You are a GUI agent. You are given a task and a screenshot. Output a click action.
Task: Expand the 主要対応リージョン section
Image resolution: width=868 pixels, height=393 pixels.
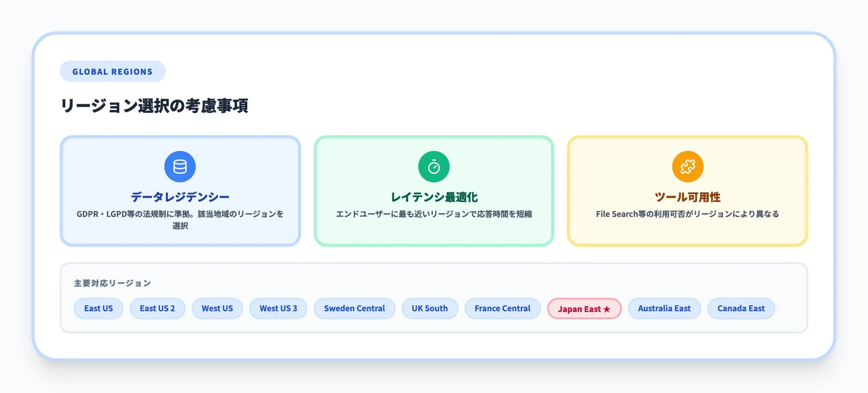(112, 283)
